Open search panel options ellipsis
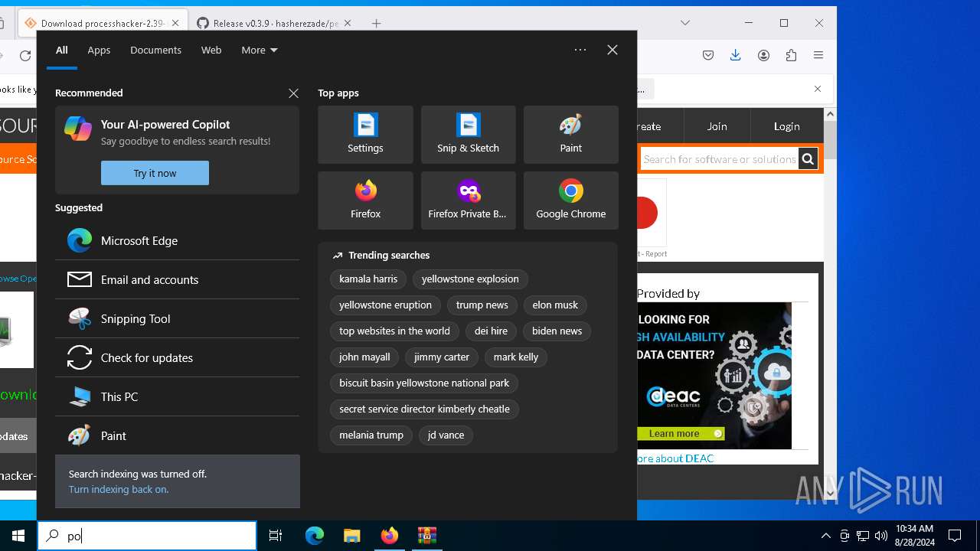 coord(580,50)
